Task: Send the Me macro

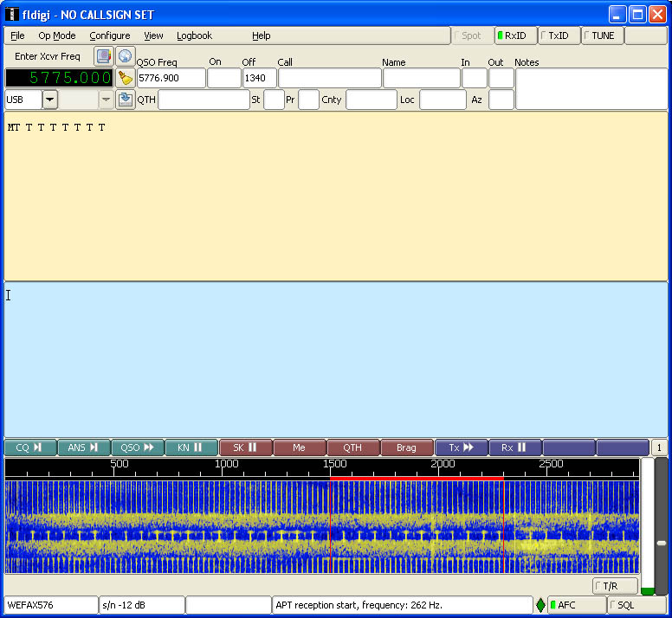Action: pos(299,447)
